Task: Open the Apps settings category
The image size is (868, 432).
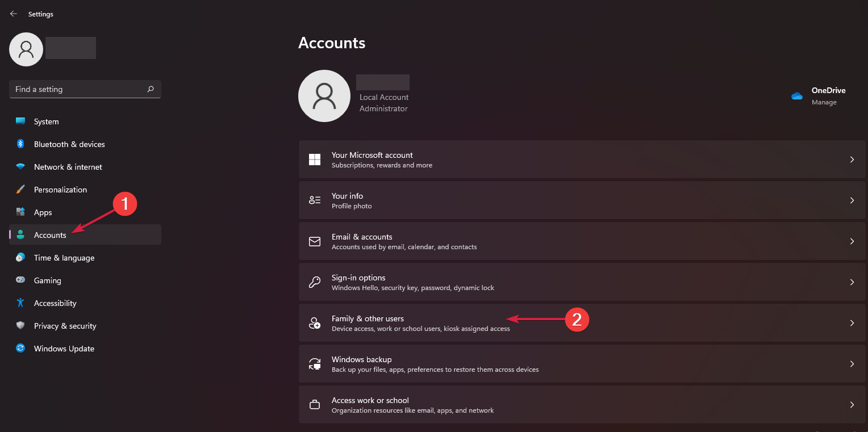Action: coord(85,212)
